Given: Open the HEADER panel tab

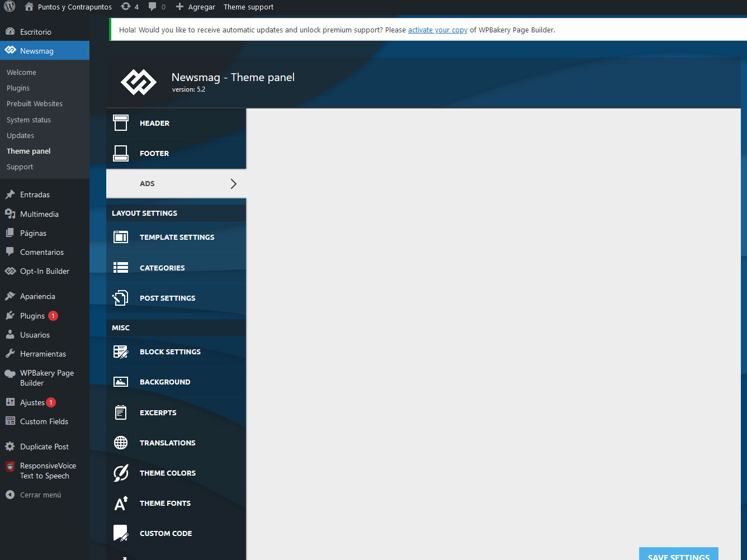Looking at the screenshot, I should (176, 123).
